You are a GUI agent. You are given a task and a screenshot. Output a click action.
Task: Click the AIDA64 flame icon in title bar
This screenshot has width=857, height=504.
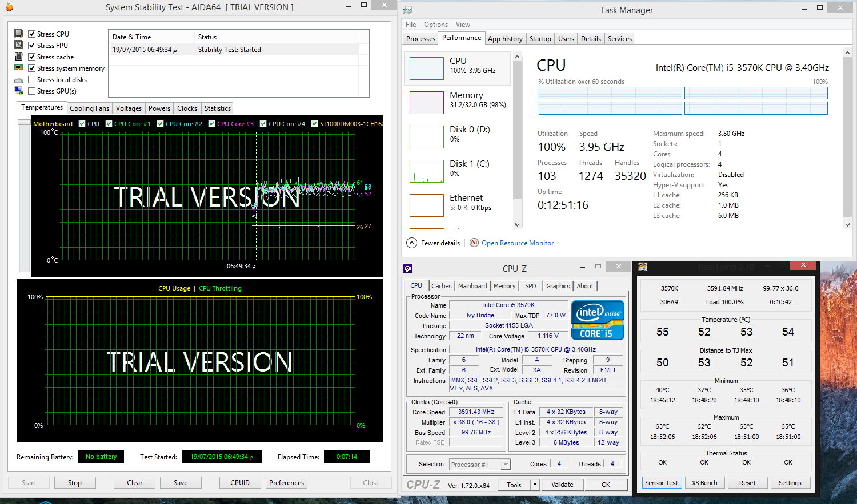[x=9, y=7]
